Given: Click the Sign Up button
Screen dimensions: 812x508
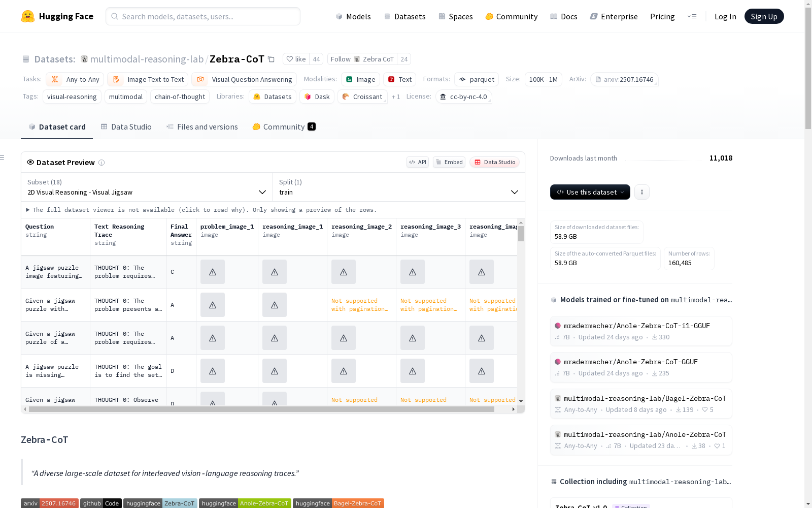Looking at the screenshot, I should tap(764, 16).
